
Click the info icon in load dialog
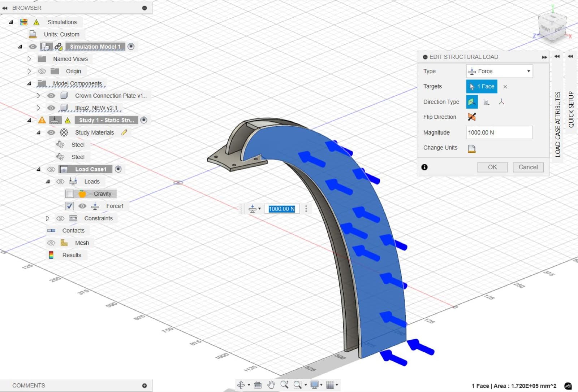[424, 167]
